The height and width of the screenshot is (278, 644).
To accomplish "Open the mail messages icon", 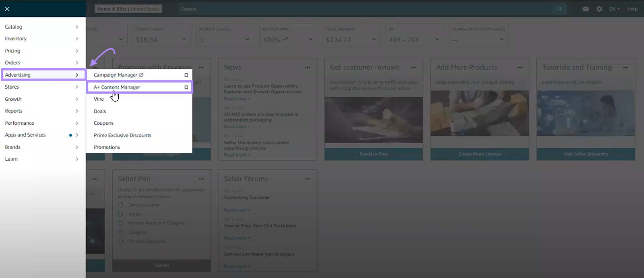I will 585,9.
